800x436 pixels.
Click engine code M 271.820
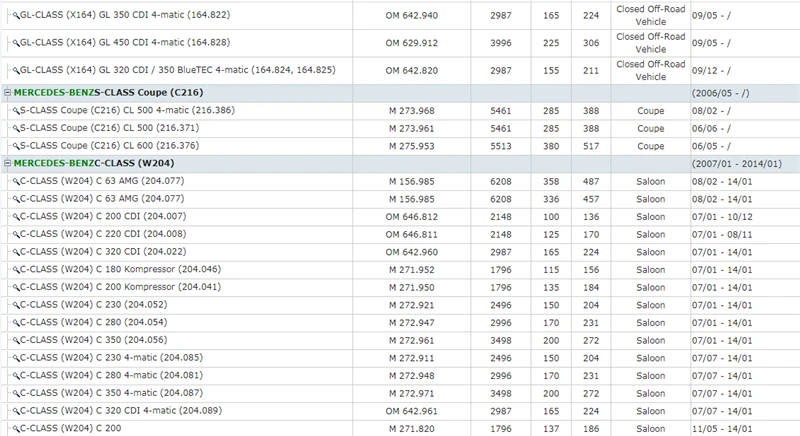click(412, 429)
